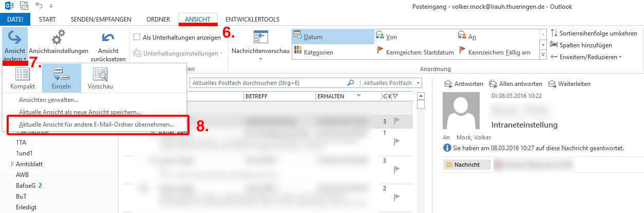The height and width of the screenshot is (213, 644).
Task: Click the magnifier search icon
Action: 351,83
